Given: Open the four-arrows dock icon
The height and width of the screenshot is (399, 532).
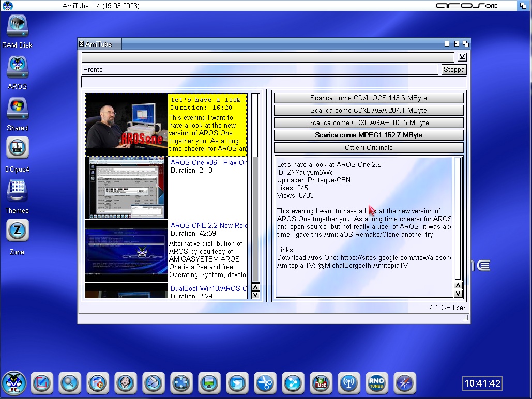Looking at the screenshot, I should click(181, 383).
